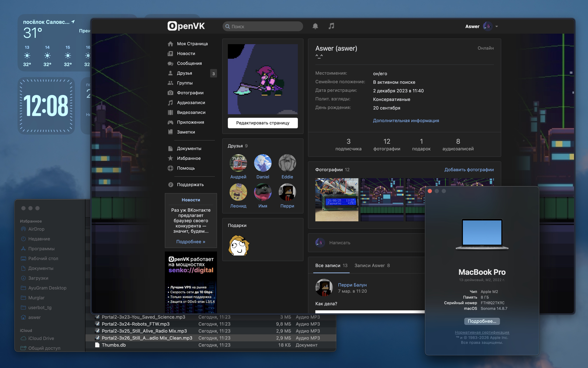Open Загрузки in Finder sidebar

(x=38, y=278)
